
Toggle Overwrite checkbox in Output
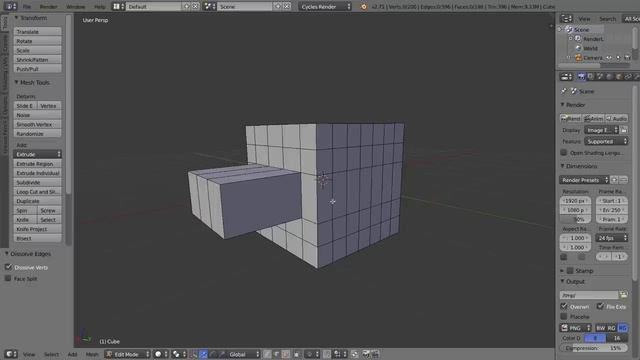pyautogui.click(x=564, y=306)
